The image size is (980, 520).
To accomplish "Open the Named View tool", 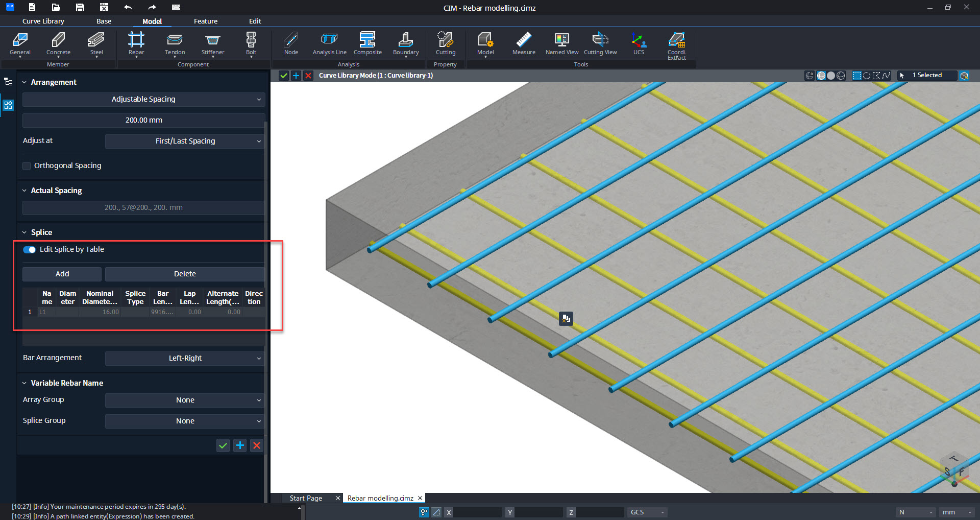I will click(562, 44).
